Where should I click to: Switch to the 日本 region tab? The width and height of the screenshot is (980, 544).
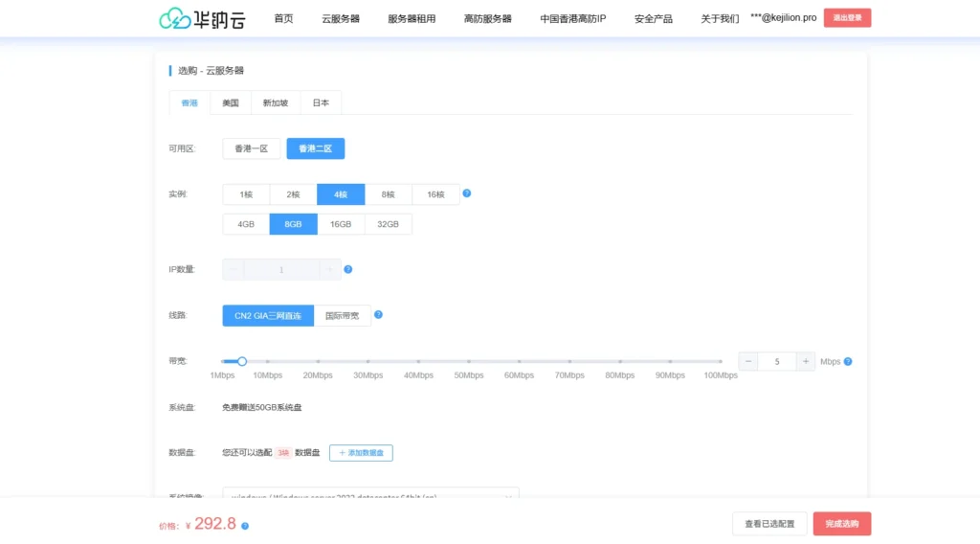pyautogui.click(x=321, y=102)
